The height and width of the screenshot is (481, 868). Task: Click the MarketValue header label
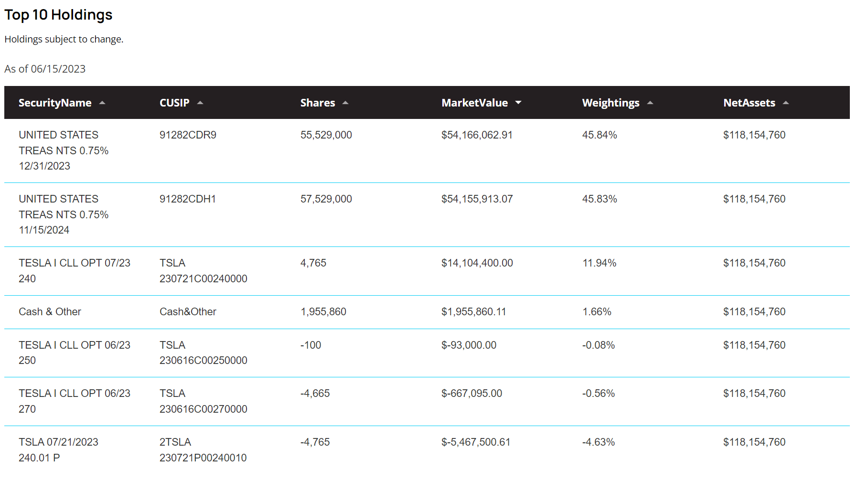(x=474, y=103)
